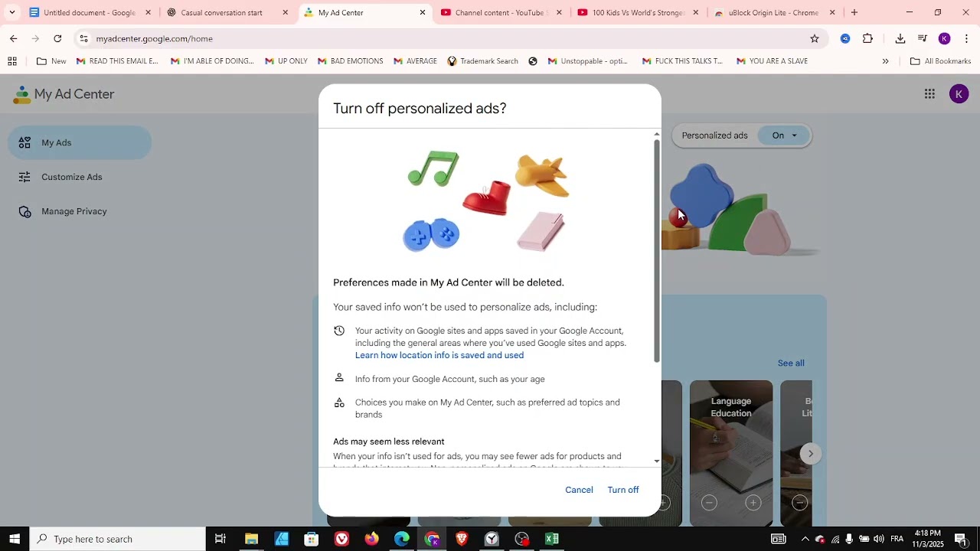Open the Language Education topic card
The image size is (980, 551).
[731, 453]
